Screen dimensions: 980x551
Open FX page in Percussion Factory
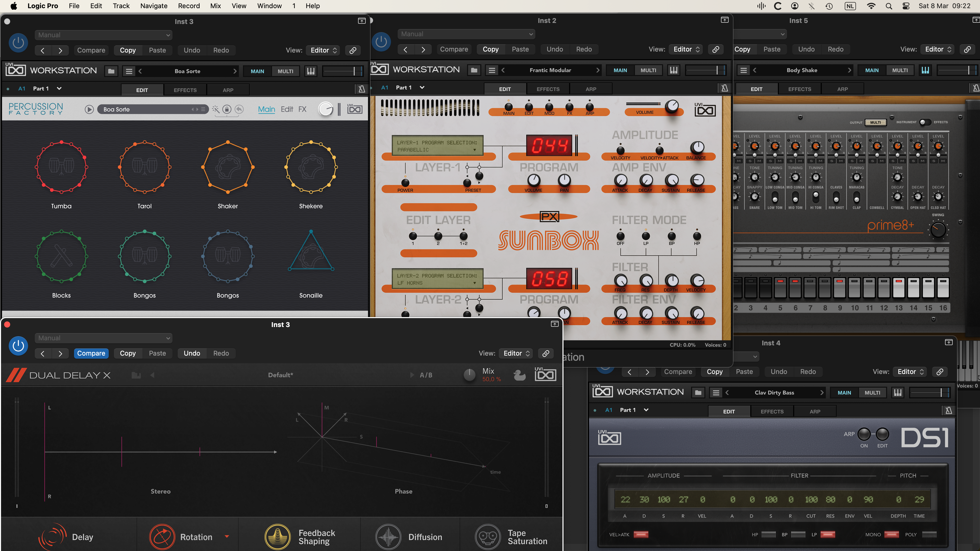(302, 109)
